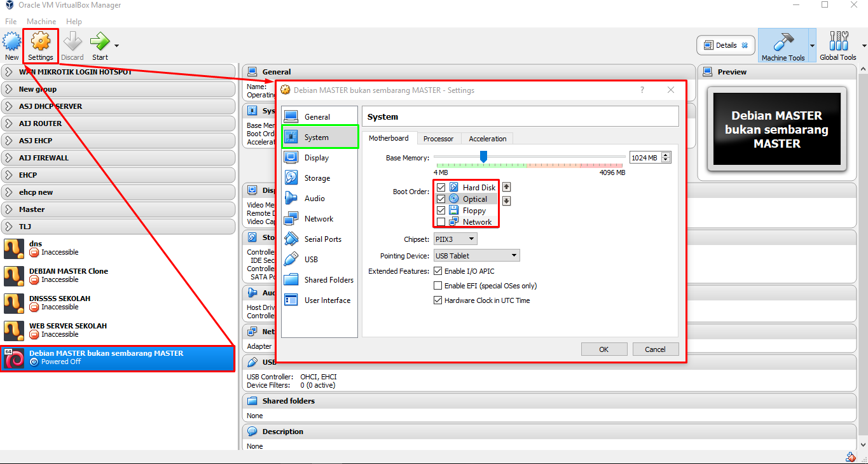Viewport: 868px width, 464px height.
Task: Open the Help menu
Action: tap(74, 22)
